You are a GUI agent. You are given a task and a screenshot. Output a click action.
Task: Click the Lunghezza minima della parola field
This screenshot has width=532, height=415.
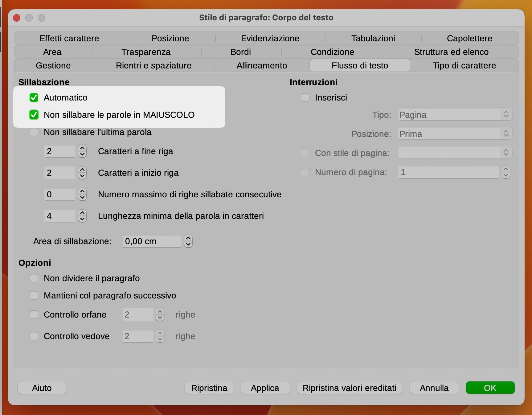coord(60,216)
